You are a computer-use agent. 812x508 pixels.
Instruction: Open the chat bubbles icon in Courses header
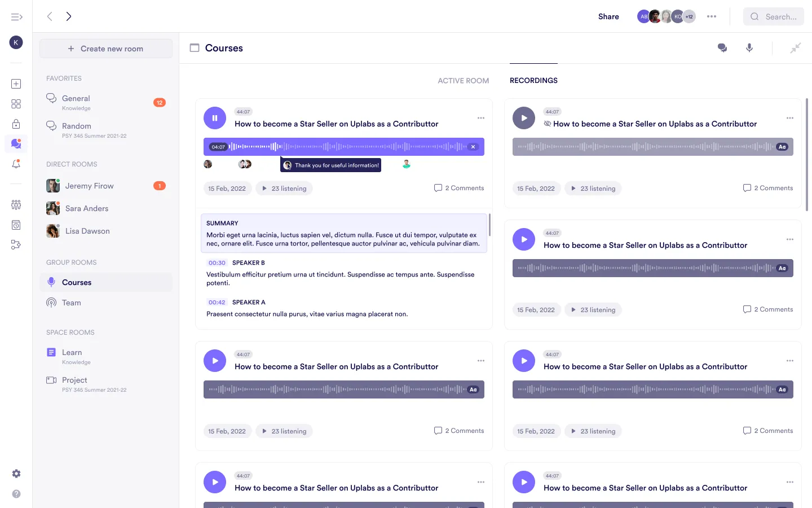(x=722, y=48)
